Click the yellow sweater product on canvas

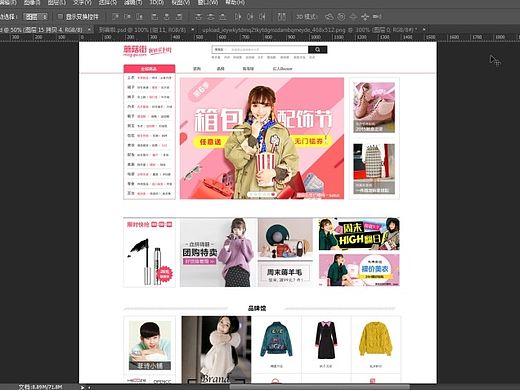[375, 339]
